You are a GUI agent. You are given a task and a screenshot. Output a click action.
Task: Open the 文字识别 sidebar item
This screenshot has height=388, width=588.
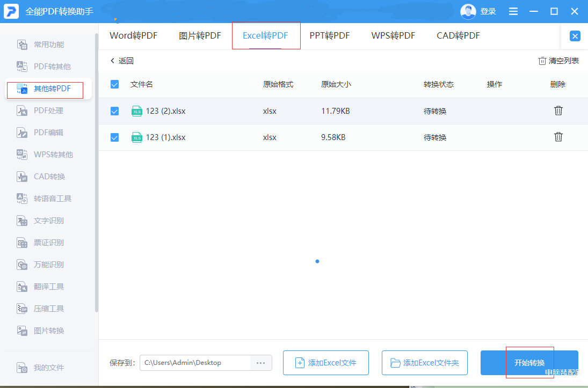tap(40, 221)
